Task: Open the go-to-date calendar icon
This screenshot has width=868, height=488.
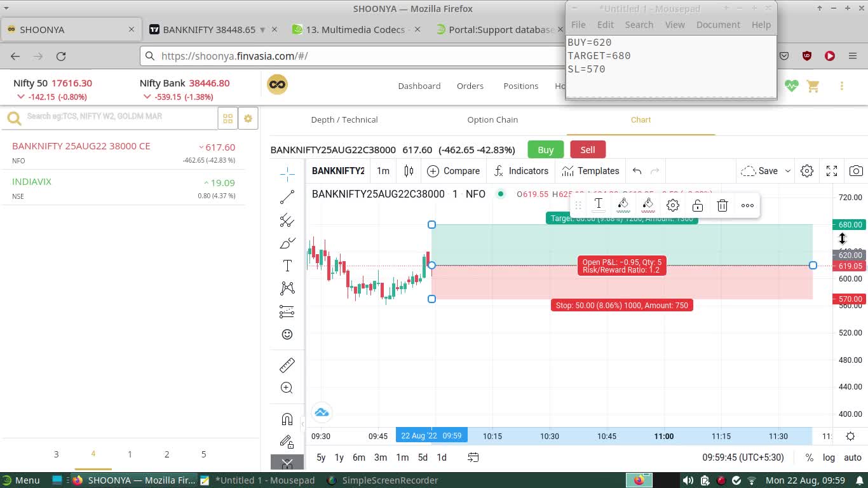Action: (x=473, y=457)
